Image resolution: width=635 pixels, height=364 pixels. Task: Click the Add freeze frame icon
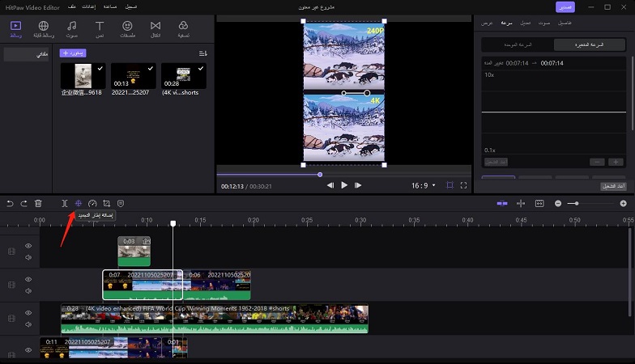tap(79, 204)
